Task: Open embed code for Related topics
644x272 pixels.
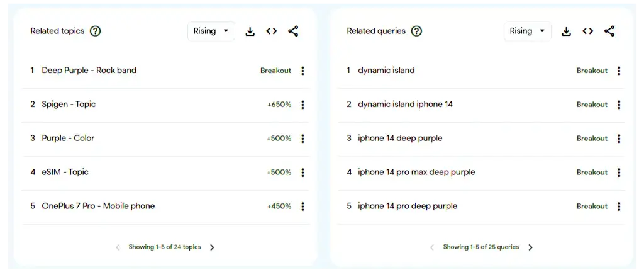Action: pos(272,31)
